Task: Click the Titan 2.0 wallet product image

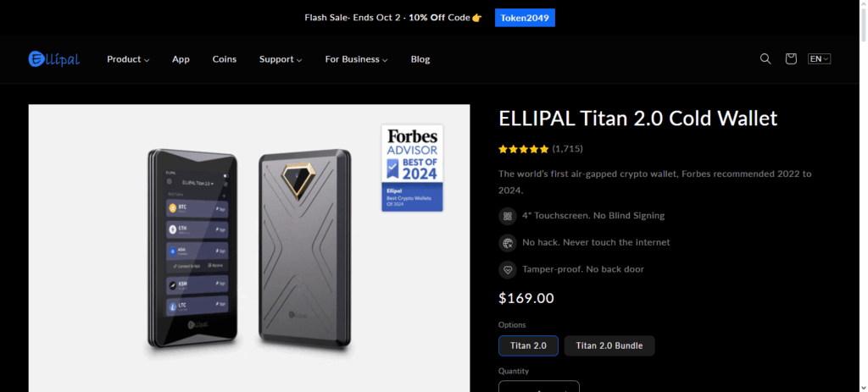Action: 249,248
